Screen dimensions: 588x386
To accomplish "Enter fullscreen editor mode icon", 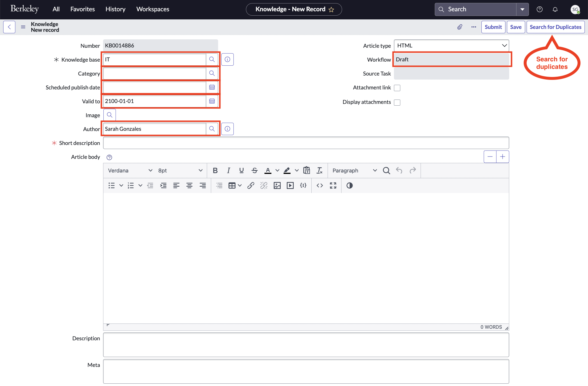I will (333, 185).
